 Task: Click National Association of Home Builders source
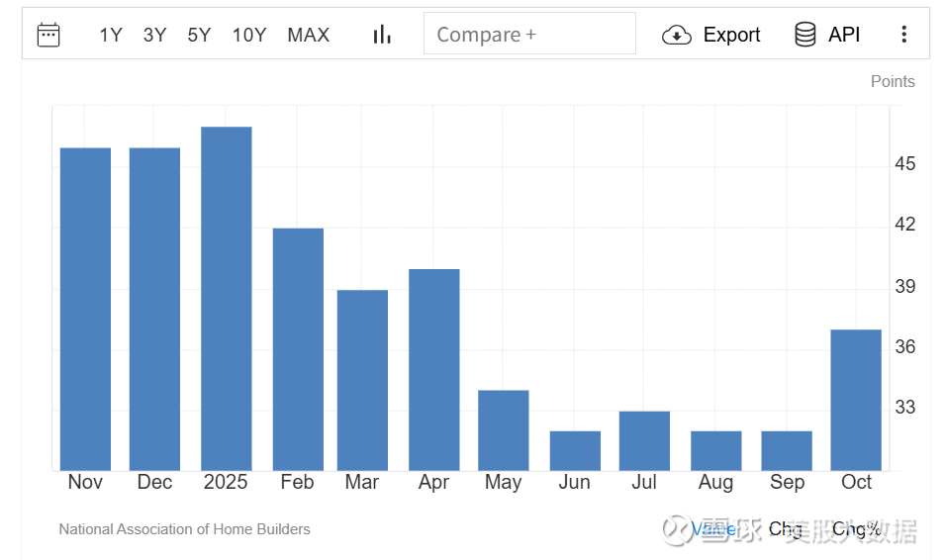point(184,529)
